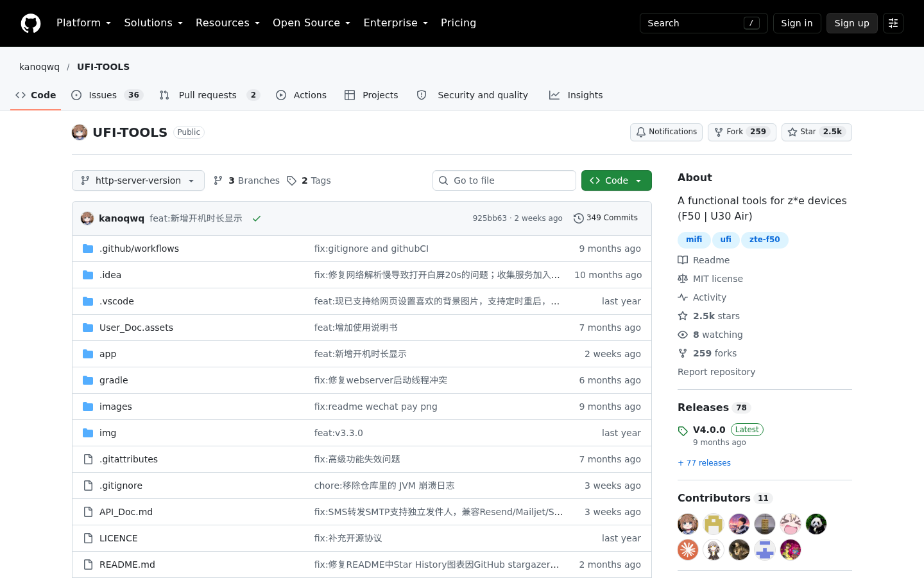Click the GitHub logo icon

point(31,23)
